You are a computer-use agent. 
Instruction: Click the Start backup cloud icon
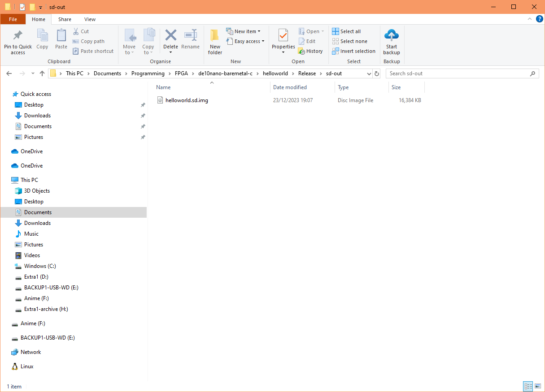392,35
